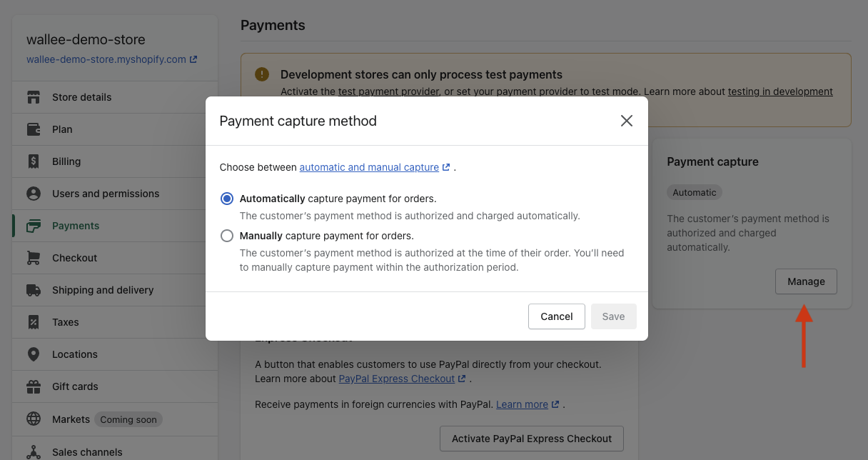The height and width of the screenshot is (460, 868).
Task: Click the Plan wallet icon
Action: click(34, 129)
